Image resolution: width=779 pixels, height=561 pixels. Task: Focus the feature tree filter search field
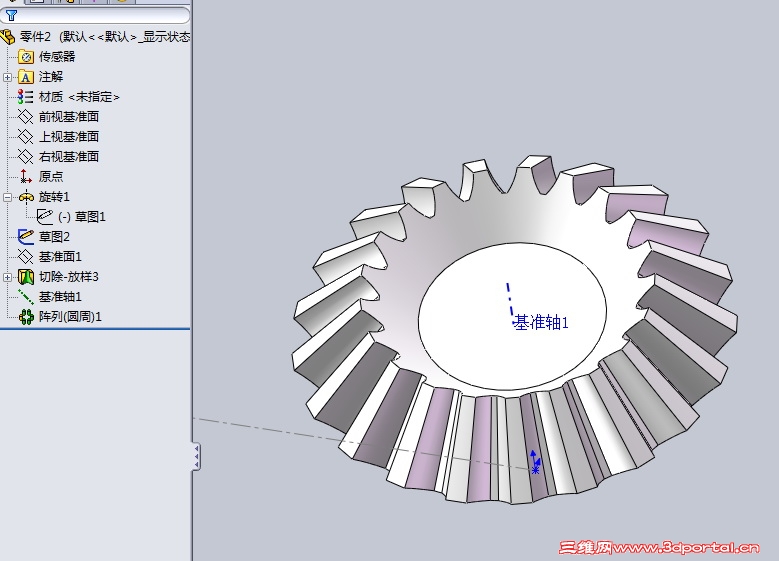pyautogui.click(x=95, y=16)
